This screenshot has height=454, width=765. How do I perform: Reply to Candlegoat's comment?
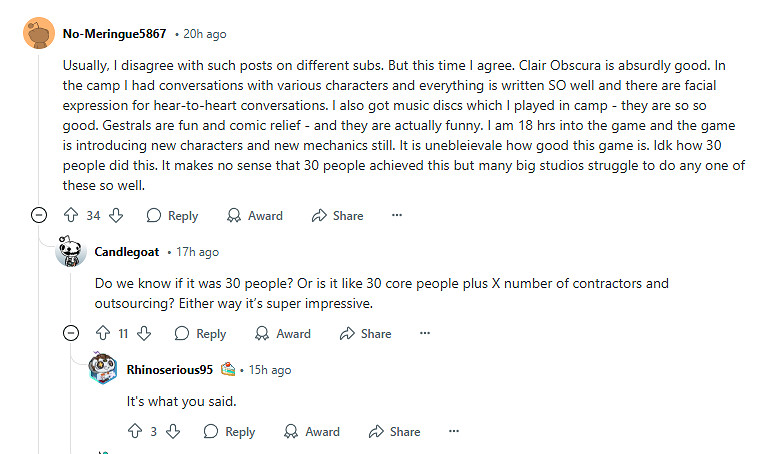[201, 334]
